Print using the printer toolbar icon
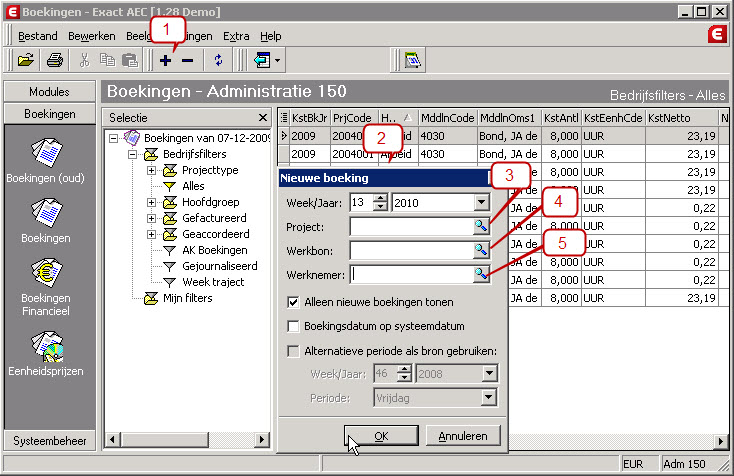 pos(55,60)
